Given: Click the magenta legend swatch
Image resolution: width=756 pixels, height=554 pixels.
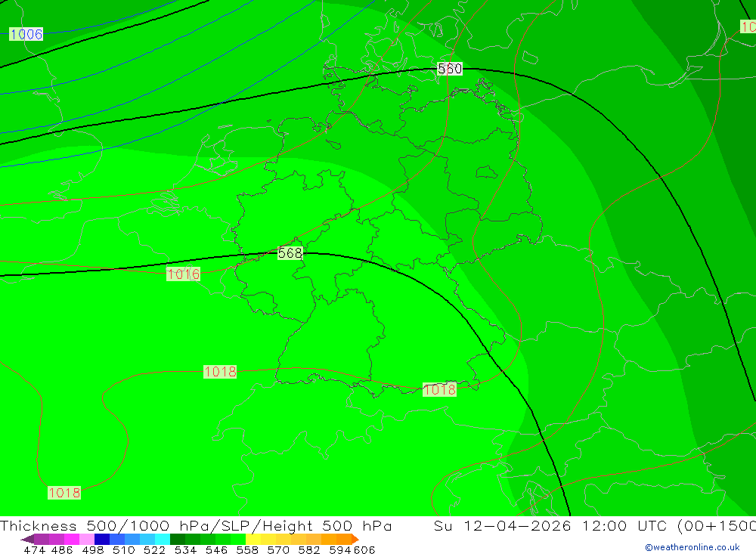Looking at the screenshot, I should click(x=71, y=539).
